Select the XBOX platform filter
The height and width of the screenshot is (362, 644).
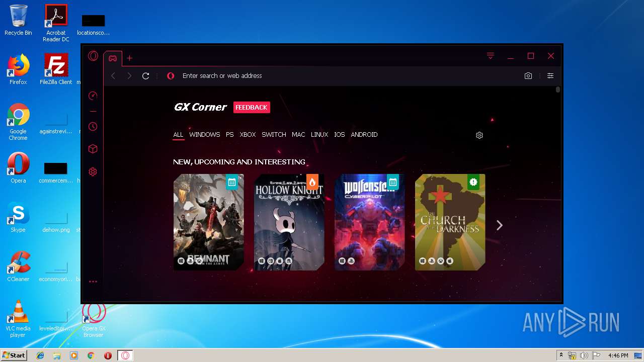click(x=248, y=135)
